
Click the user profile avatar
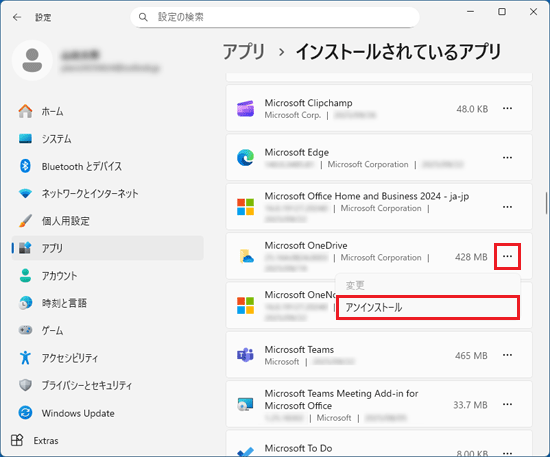coord(32,60)
